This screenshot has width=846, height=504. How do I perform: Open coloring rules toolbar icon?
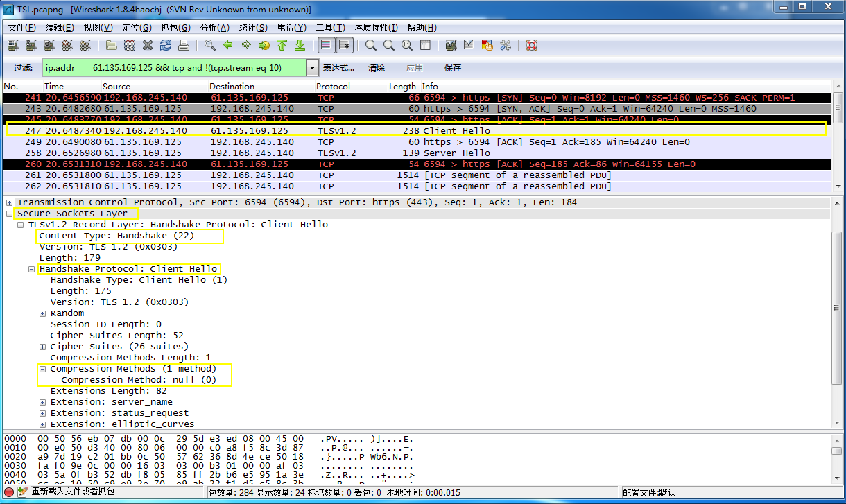tap(487, 45)
